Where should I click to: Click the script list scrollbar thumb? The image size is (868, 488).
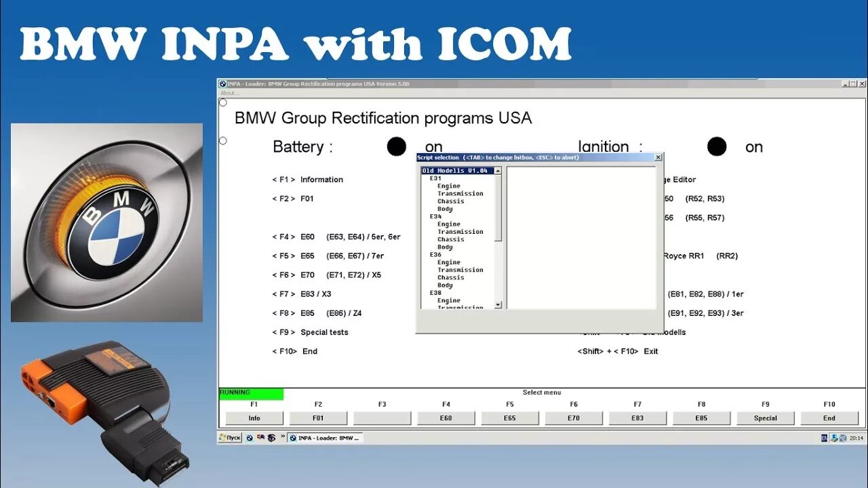[x=498, y=208]
